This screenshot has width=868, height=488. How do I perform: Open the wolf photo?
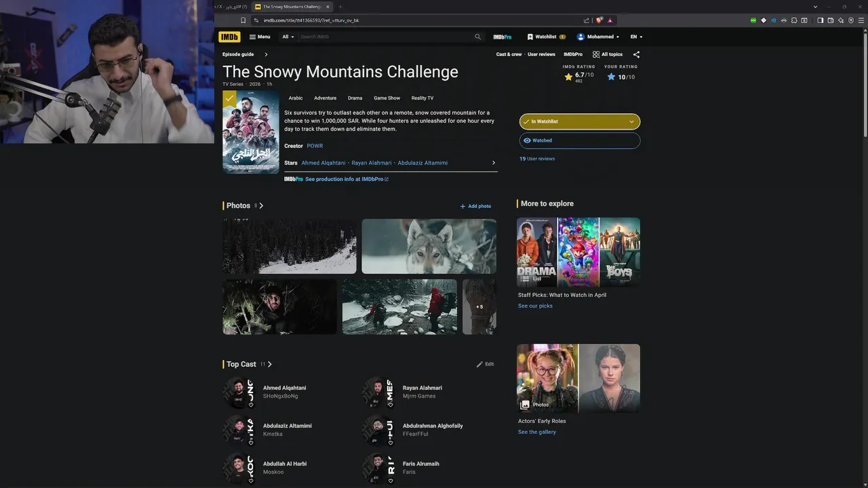(429, 246)
